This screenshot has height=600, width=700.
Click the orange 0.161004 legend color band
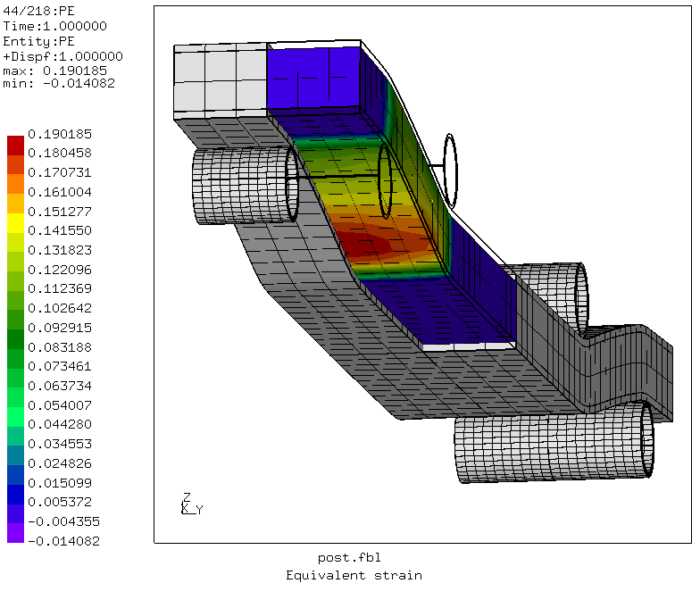tap(15, 184)
